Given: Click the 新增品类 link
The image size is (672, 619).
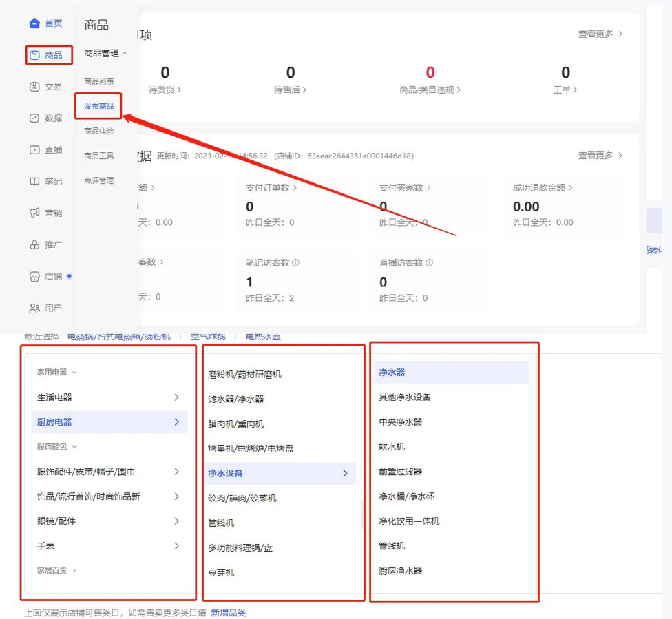Looking at the screenshot, I should (x=228, y=613).
